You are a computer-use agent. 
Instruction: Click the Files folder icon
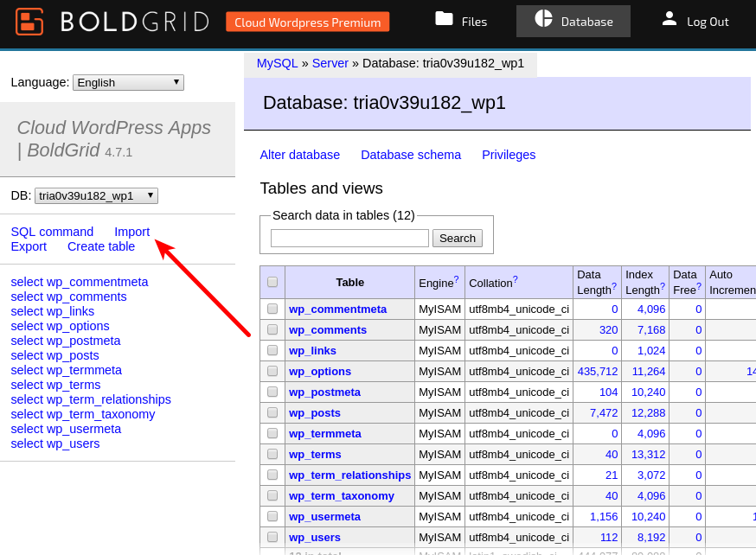click(x=444, y=19)
